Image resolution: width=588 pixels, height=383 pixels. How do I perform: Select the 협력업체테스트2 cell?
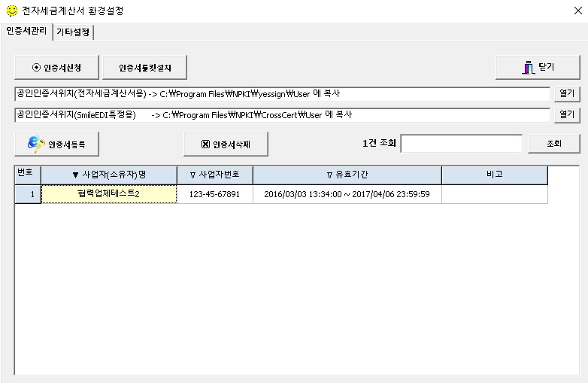point(109,194)
